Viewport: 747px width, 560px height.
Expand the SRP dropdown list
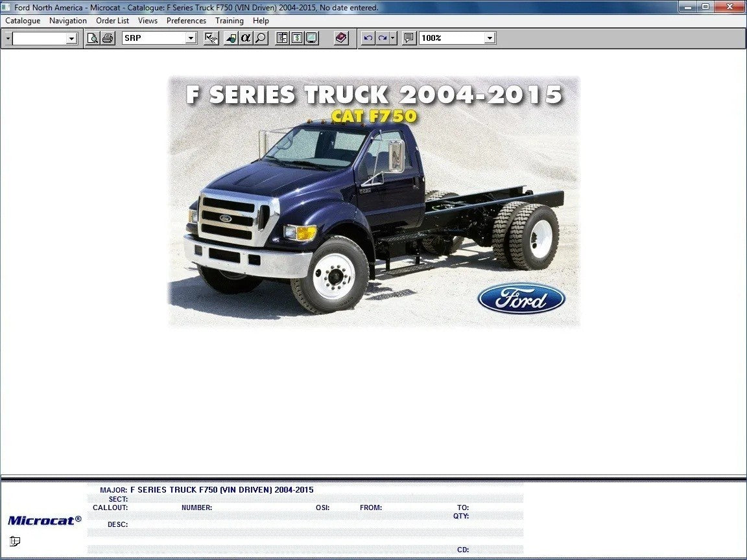point(191,38)
